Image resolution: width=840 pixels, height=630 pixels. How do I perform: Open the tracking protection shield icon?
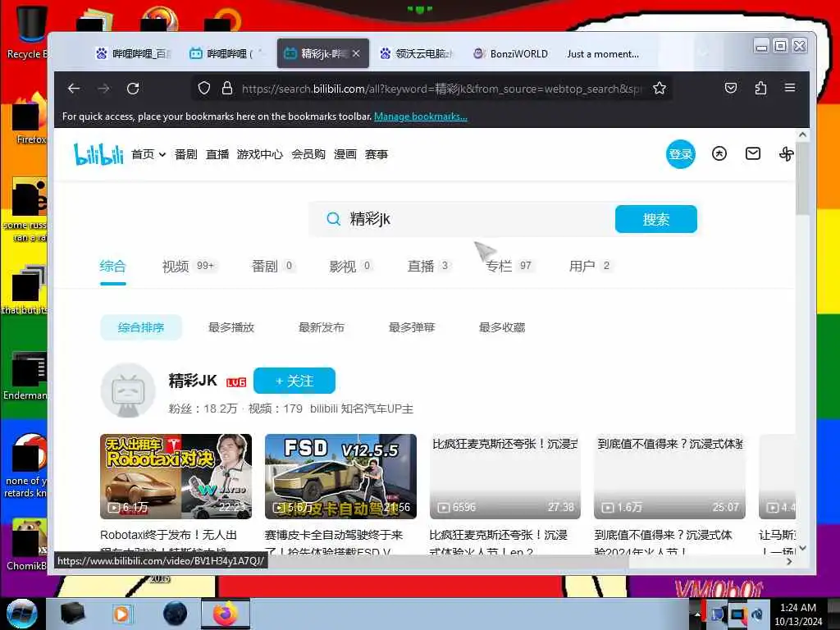click(x=204, y=89)
